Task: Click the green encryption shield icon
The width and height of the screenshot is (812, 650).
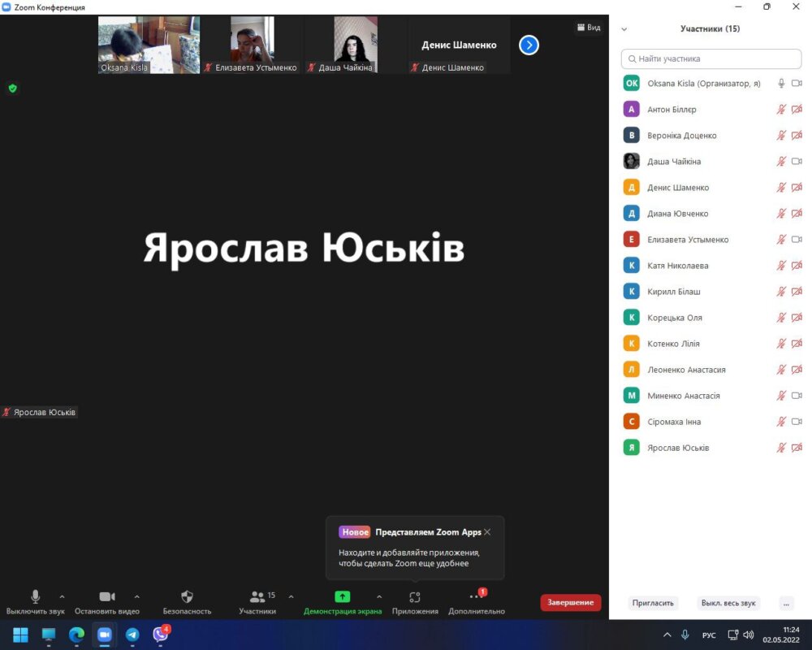Action: pos(13,89)
